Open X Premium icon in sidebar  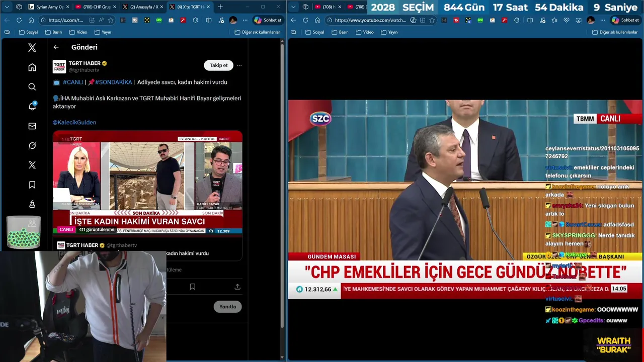[32, 165]
